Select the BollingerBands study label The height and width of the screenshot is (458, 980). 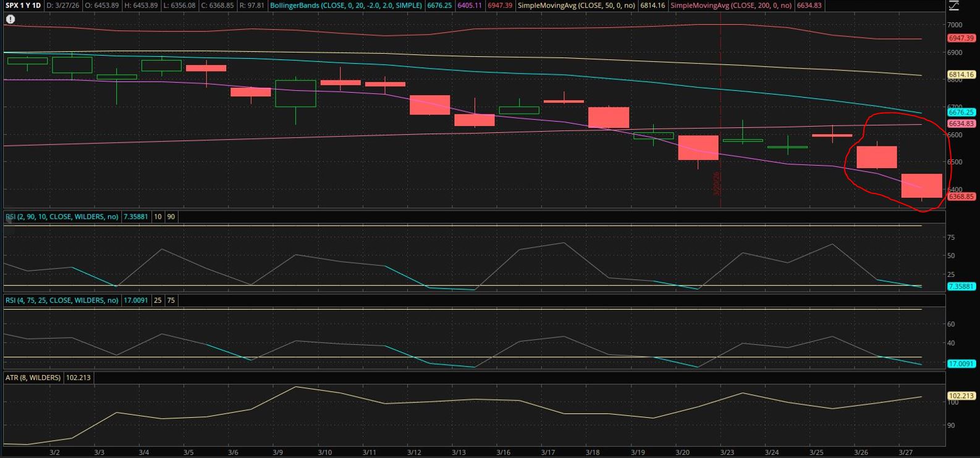point(346,6)
